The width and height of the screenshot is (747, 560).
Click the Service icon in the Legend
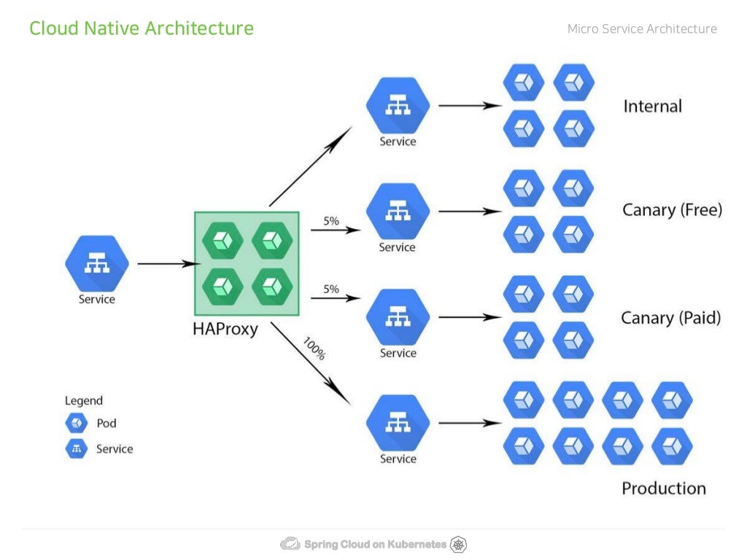(x=76, y=448)
